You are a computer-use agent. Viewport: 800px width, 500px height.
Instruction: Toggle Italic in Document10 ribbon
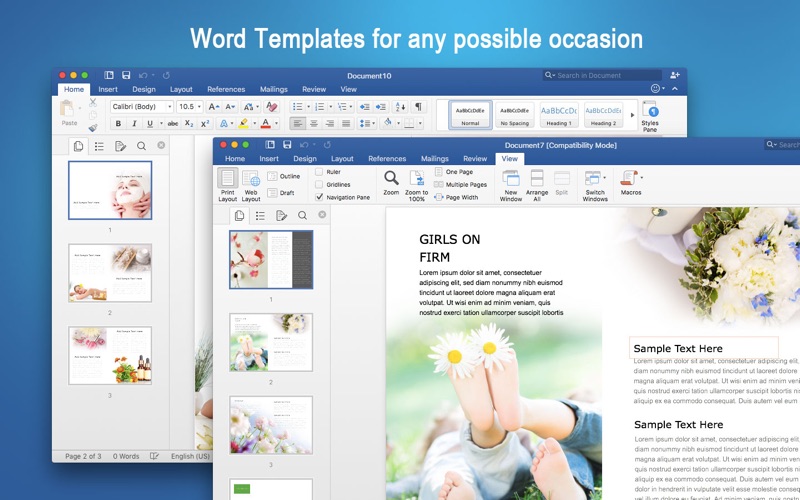pyautogui.click(x=134, y=123)
